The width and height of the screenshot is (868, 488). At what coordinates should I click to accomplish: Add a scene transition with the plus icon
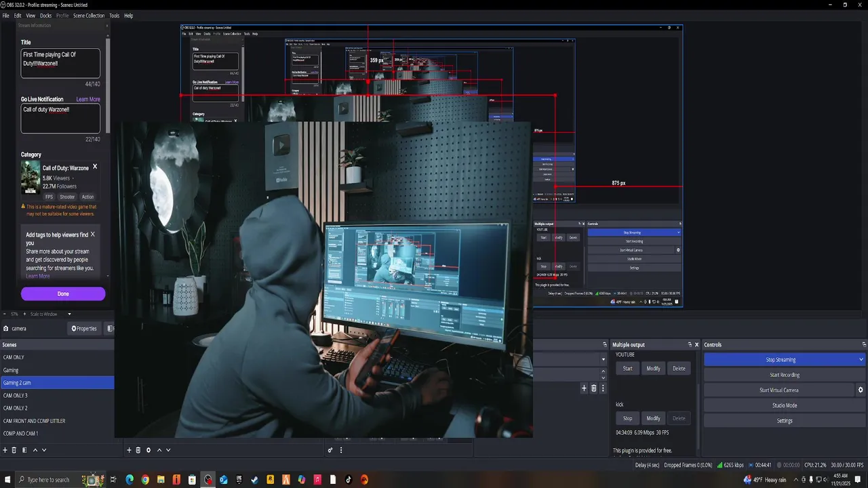[x=584, y=388]
